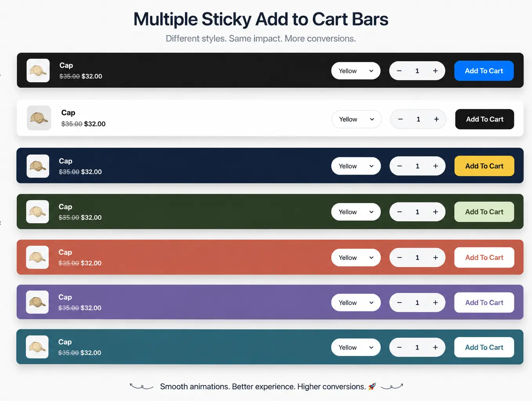The width and height of the screenshot is (532, 401).
Task: Increase quantity with plus in black bar
Action: coord(435,71)
